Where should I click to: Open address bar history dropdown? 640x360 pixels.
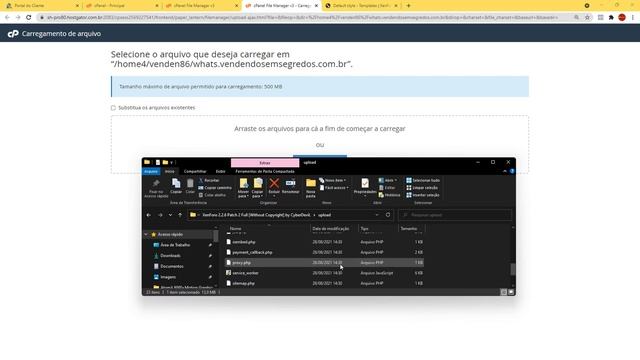pyautogui.click(x=377, y=215)
